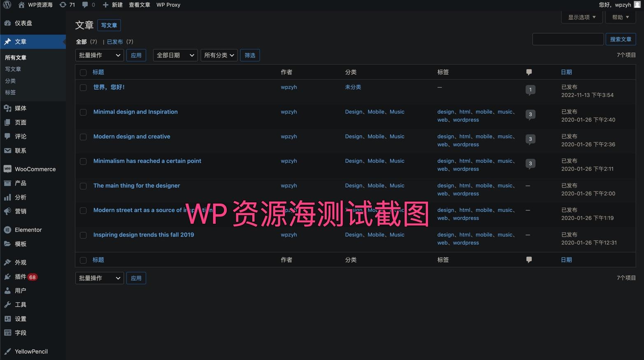Viewport: 644px width, 360px height.
Task: Click the 搜索文章 search button
Action: pos(621,39)
